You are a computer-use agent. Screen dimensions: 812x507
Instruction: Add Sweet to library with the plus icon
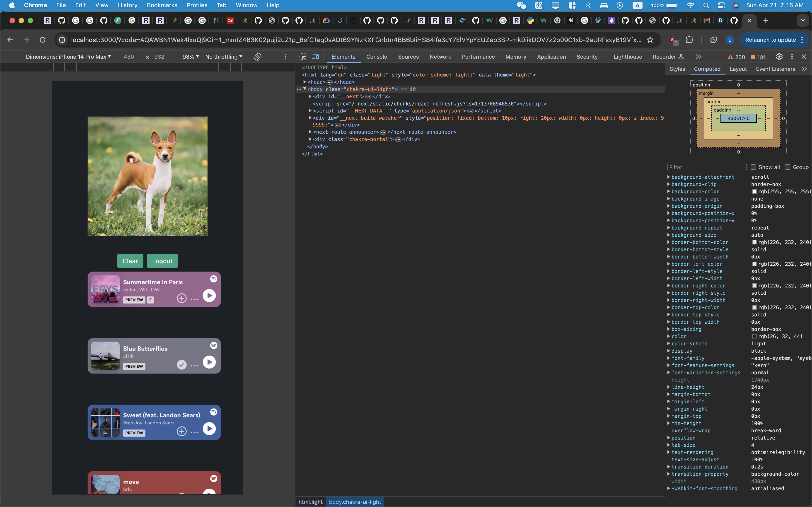coord(181,431)
